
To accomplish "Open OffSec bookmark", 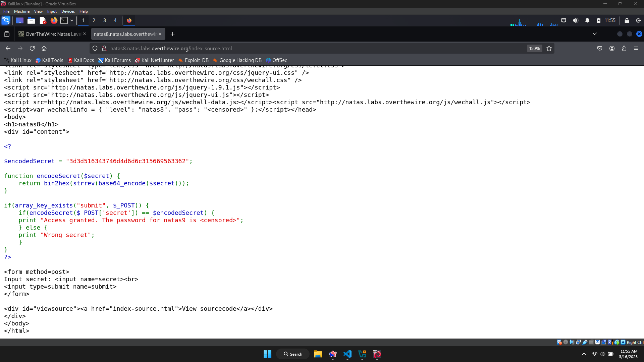I will 276,60.
